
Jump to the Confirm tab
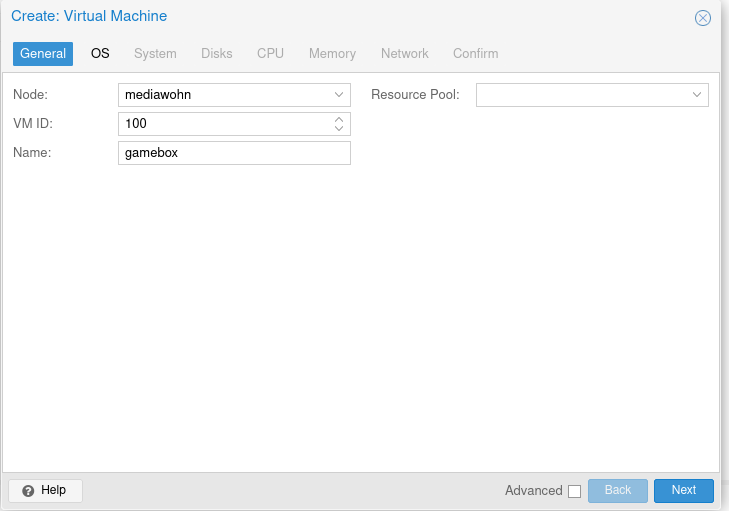475,54
